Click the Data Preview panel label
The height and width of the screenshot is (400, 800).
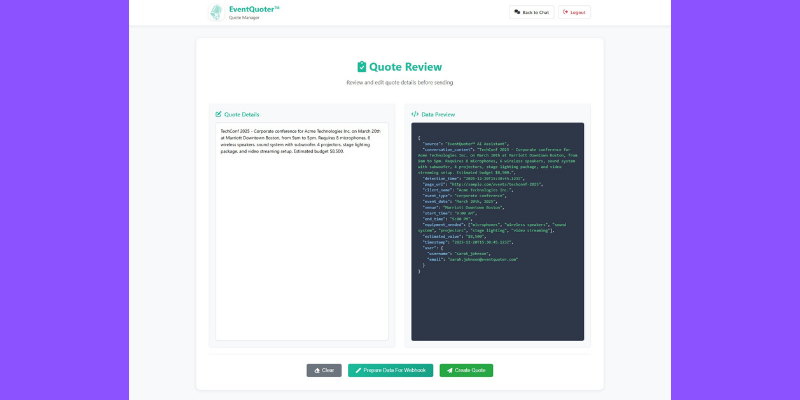(x=438, y=114)
